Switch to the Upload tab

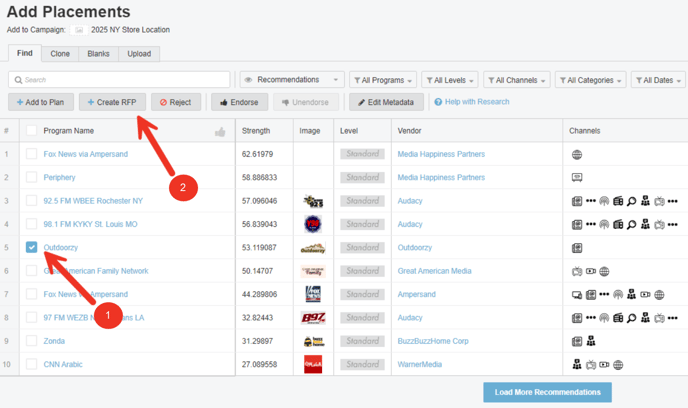click(139, 54)
